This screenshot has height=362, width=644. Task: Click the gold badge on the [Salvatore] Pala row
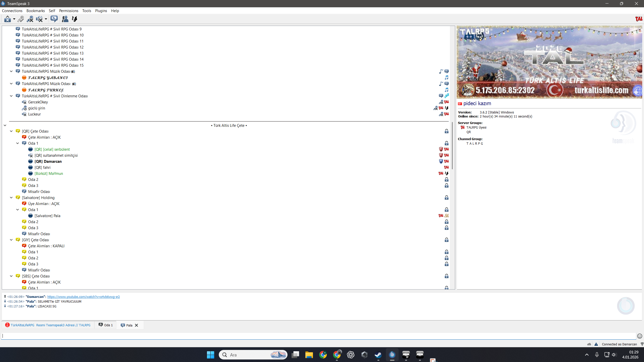(x=447, y=216)
